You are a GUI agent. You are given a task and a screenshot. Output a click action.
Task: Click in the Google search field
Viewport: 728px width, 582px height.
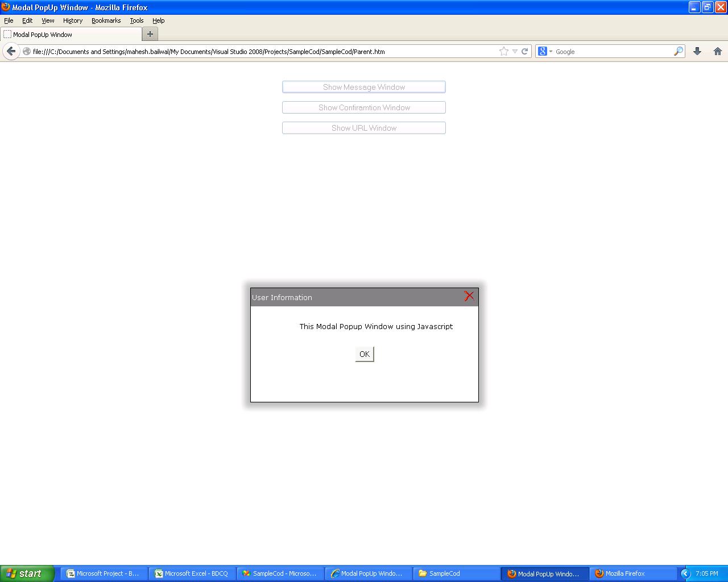pyautogui.click(x=611, y=51)
